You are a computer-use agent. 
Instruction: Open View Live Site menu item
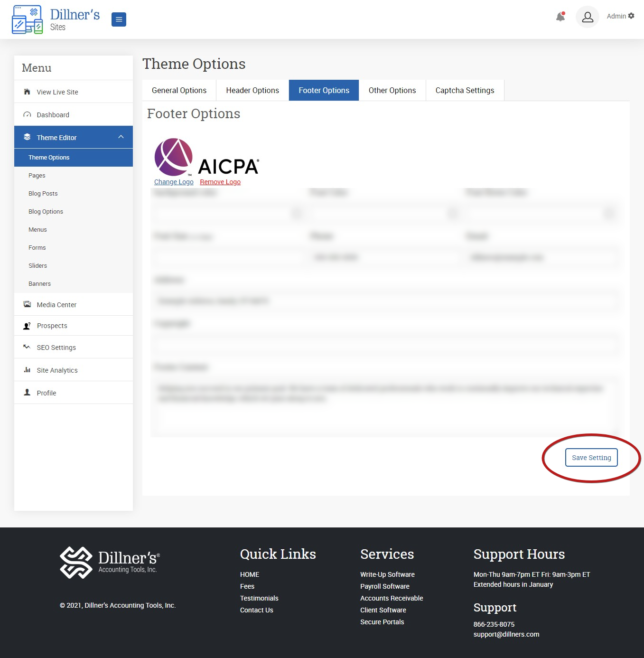[74, 92]
